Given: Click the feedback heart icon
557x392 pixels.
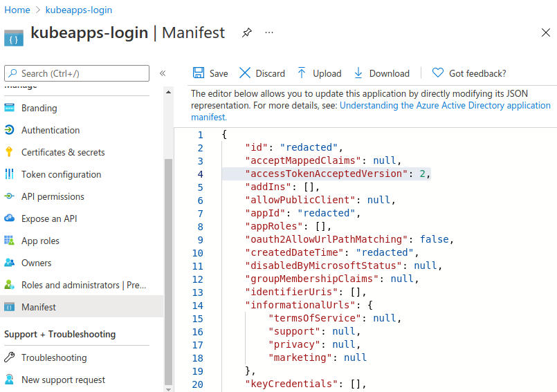Looking at the screenshot, I should 437,73.
